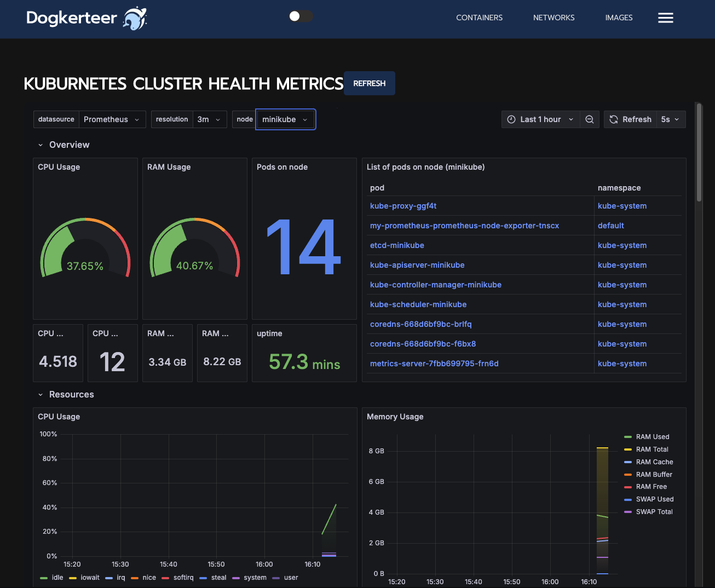The height and width of the screenshot is (588, 715).
Task: Click the circular refresh arrows icon
Action: (x=613, y=119)
